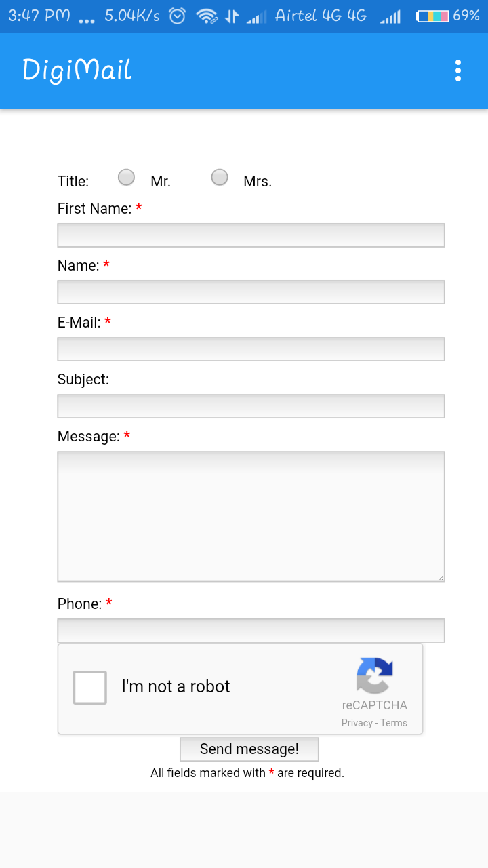Tap the three-dots notification icon

point(86,18)
